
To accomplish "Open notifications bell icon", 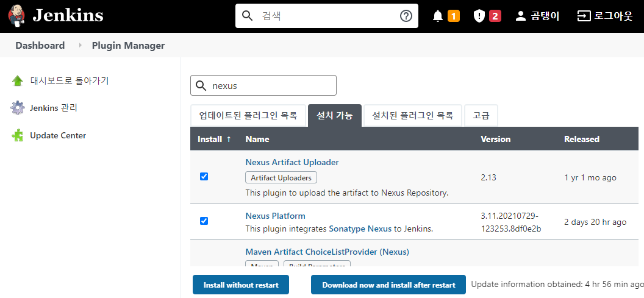I will coord(438,16).
